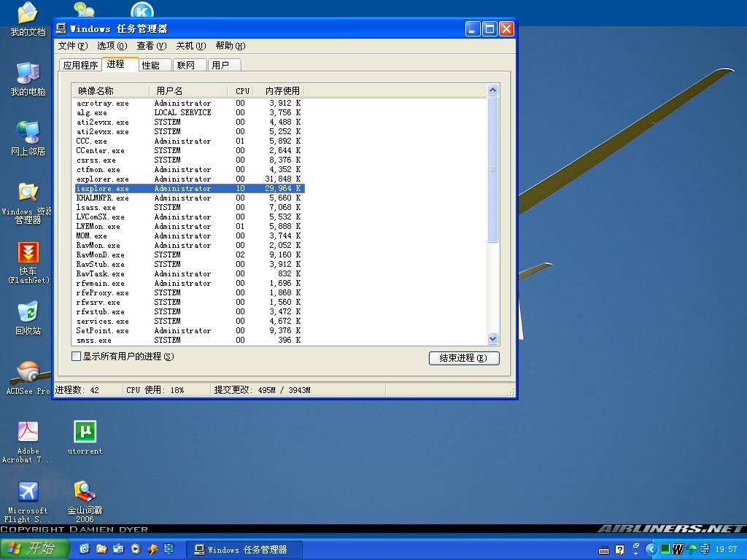The image size is (747, 560).
Task: Open the 我的电脑 desktop icon
Action: 28,79
